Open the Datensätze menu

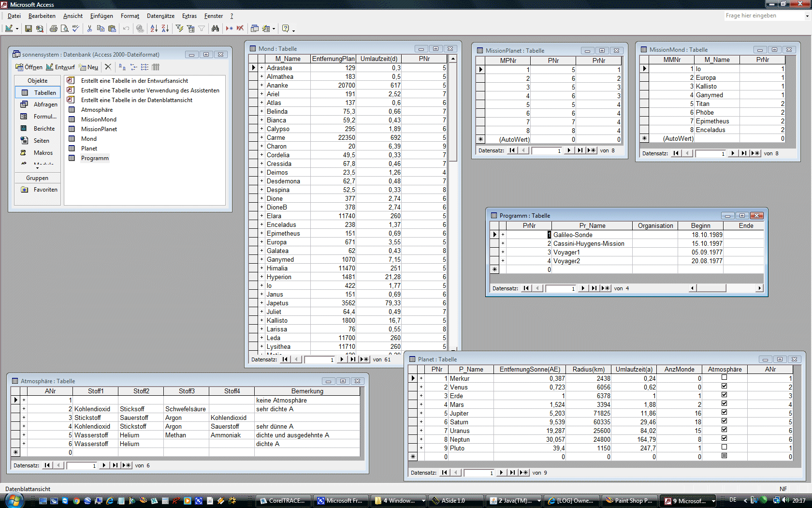161,16
